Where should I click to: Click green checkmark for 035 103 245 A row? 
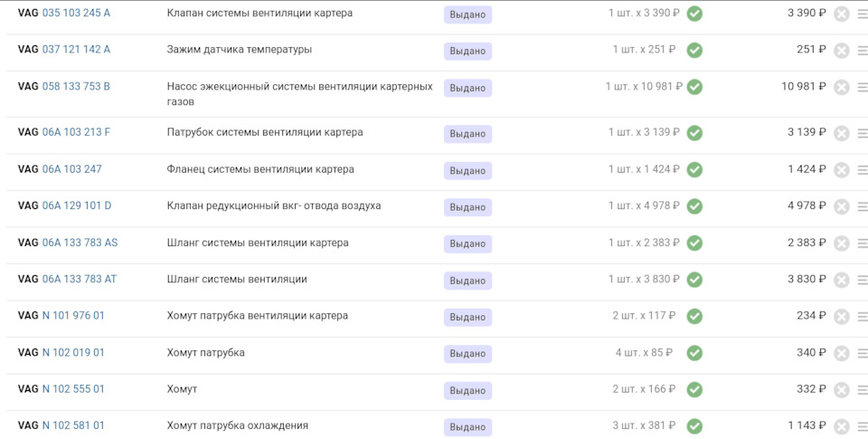694,14
